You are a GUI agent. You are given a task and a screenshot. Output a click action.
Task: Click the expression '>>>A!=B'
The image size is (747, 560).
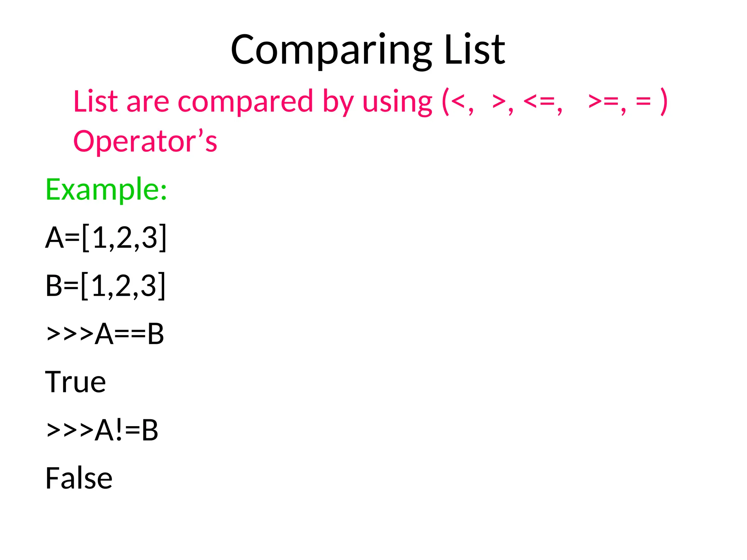tap(102, 430)
